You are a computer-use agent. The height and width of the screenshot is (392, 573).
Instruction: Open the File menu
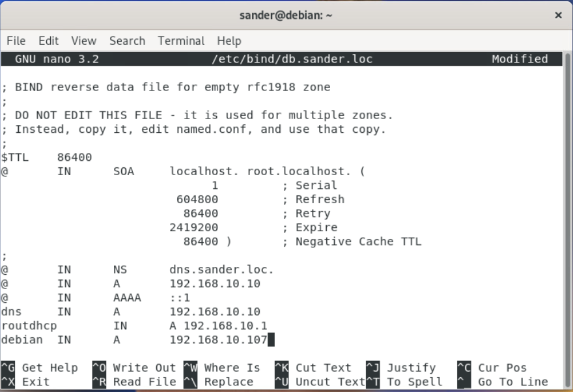coord(16,40)
